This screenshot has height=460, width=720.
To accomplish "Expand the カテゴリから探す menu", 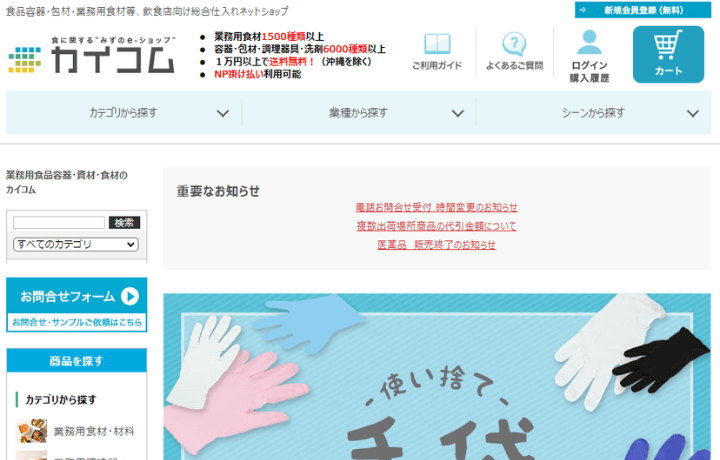I will [x=124, y=113].
